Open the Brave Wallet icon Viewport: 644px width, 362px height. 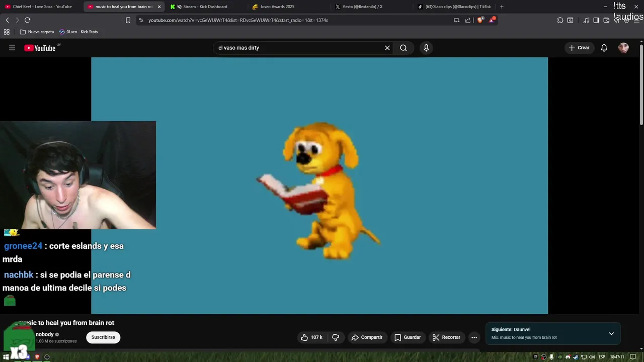tap(606, 20)
